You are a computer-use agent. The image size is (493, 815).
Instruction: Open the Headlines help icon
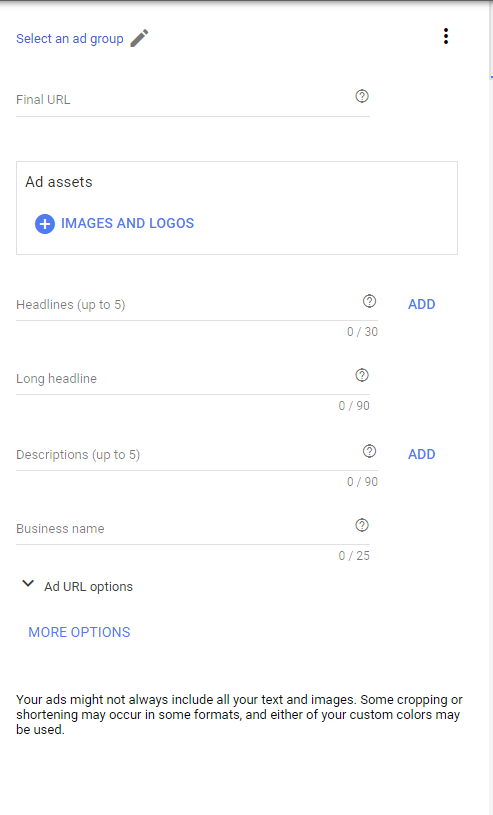point(369,301)
